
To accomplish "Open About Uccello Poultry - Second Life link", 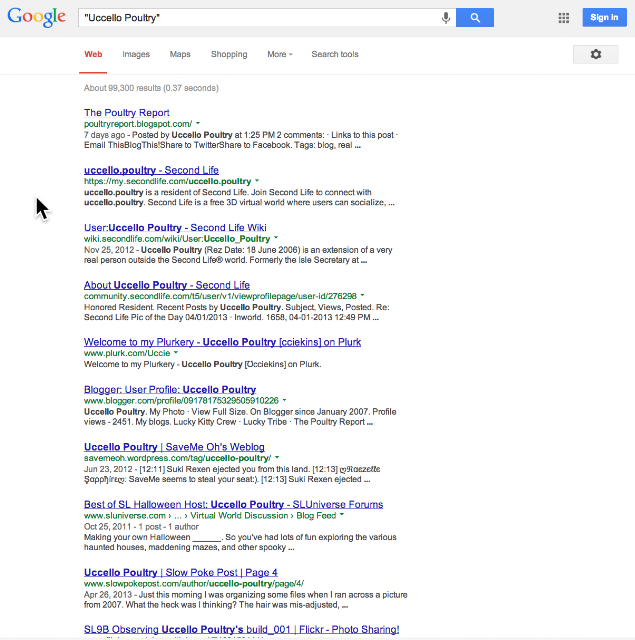I will click(x=167, y=285).
